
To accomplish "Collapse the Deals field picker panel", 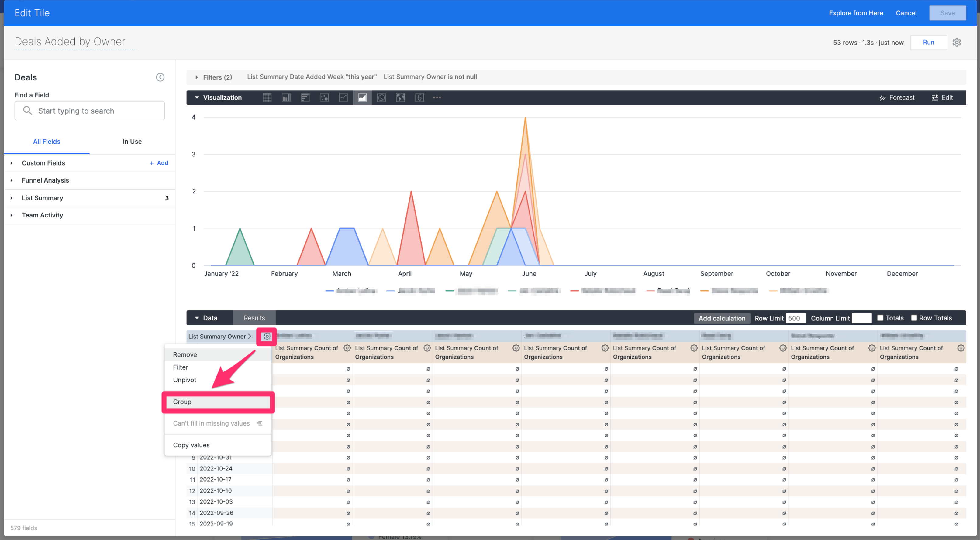I will [160, 77].
